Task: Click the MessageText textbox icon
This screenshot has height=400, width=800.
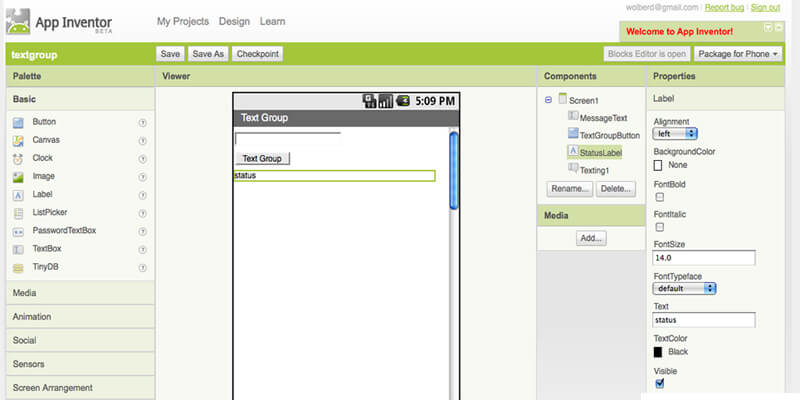Action: click(573, 116)
